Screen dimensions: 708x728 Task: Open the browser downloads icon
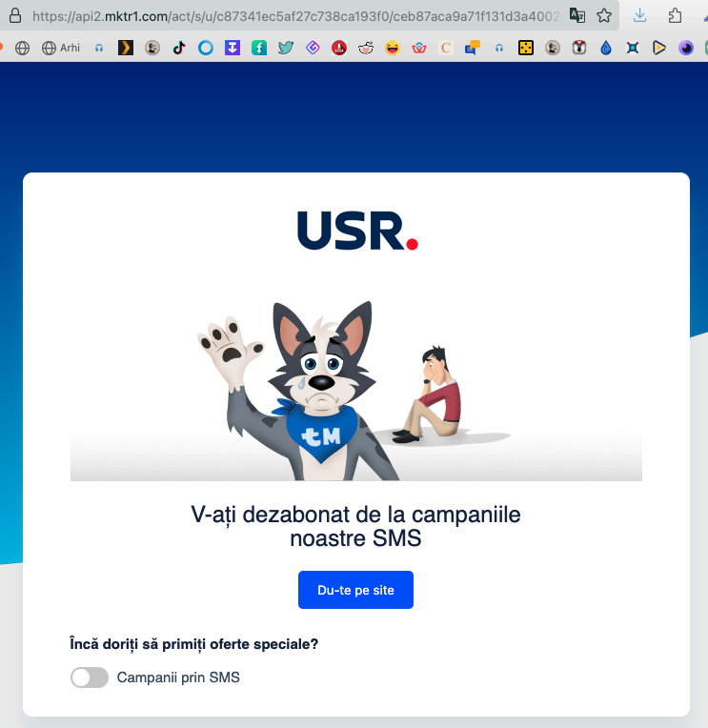639,16
